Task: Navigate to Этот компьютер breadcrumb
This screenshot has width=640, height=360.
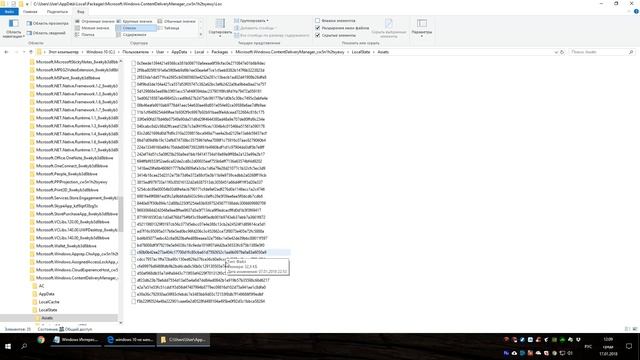Action: pos(63,52)
